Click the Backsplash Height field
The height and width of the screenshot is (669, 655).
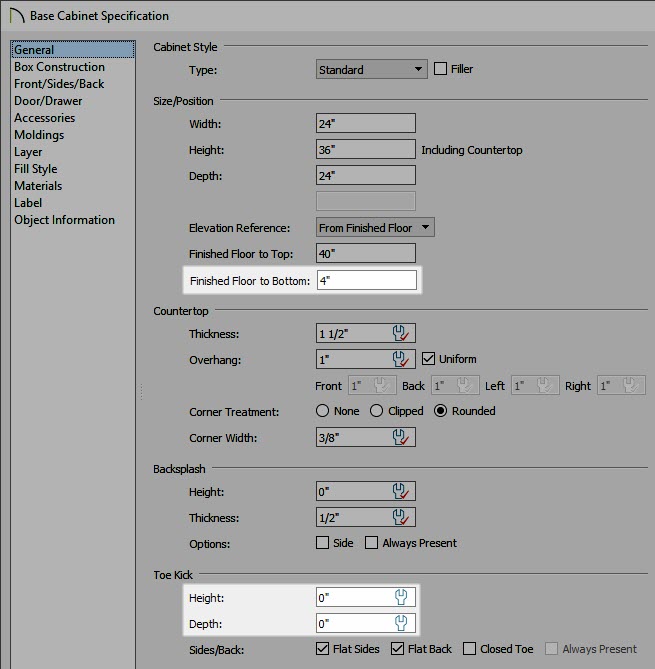coord(366,491)
